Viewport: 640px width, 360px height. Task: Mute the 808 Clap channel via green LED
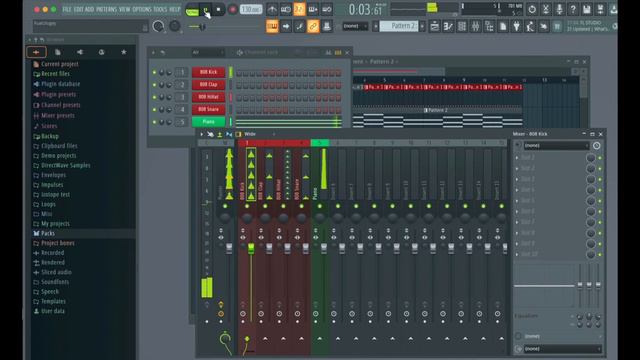154,85
